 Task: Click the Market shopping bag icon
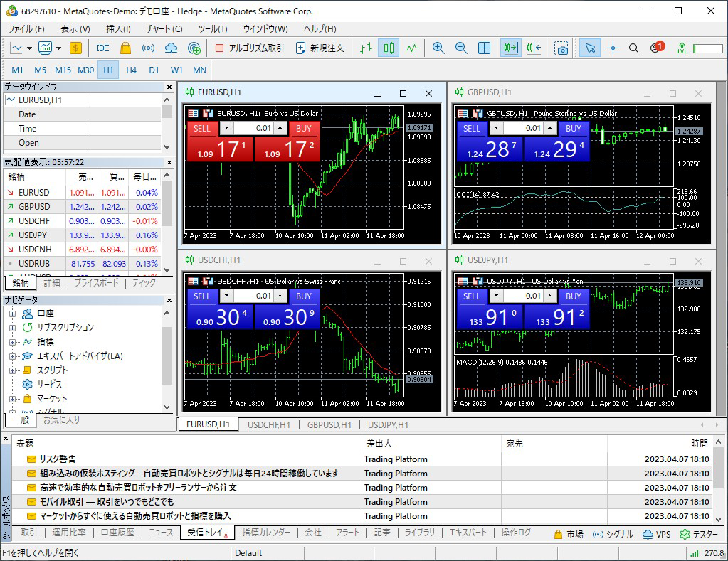pos(125,48)
